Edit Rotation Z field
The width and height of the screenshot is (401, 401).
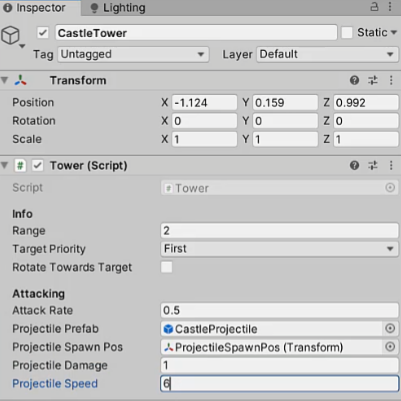pos(366,121)
